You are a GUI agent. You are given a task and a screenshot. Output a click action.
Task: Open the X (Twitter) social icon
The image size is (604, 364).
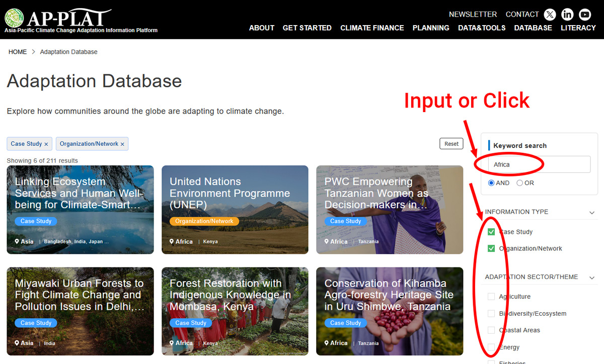click(550, 15)
